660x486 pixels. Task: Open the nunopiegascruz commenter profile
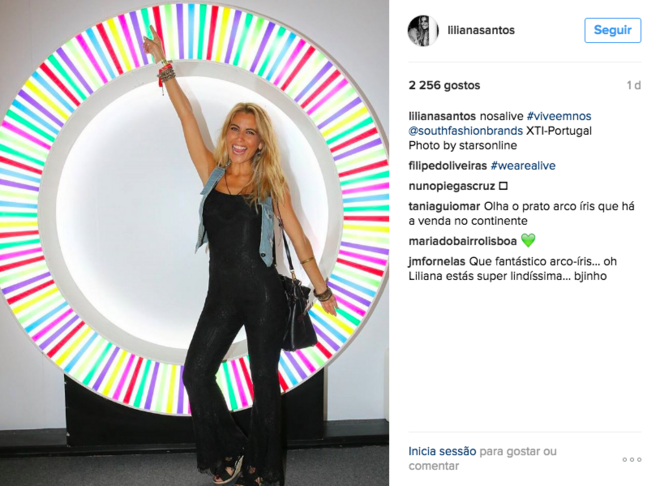tap(452, 186)
